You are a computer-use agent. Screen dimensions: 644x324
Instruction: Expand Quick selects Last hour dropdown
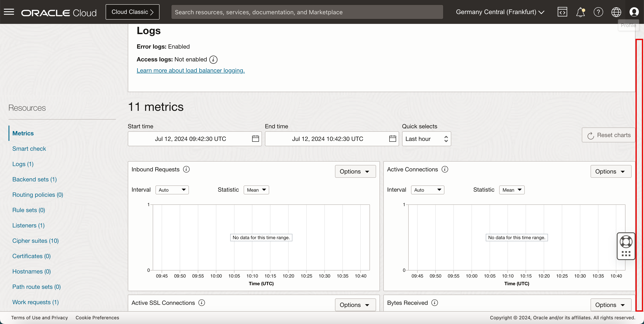(426, 139)
